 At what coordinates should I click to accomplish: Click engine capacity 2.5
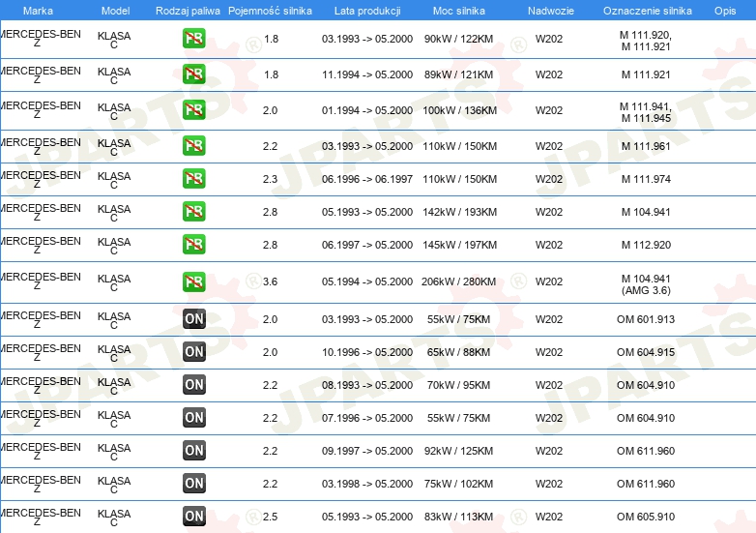pyautogui.click(x=270, y=517)
